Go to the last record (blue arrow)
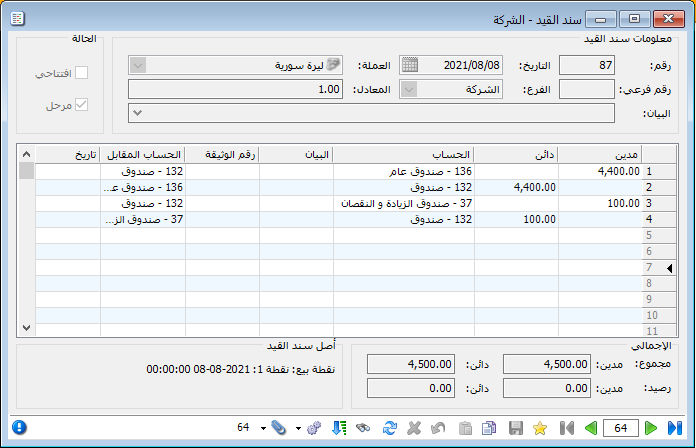This screenshot has width=696, height=448. 674,428
